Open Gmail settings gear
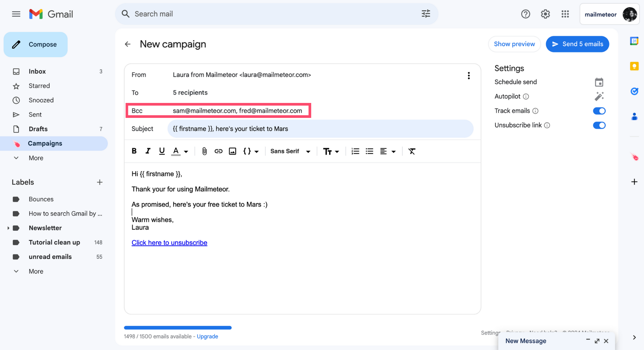The width and height of the screenshot is (644, 350). coord(545,14)
